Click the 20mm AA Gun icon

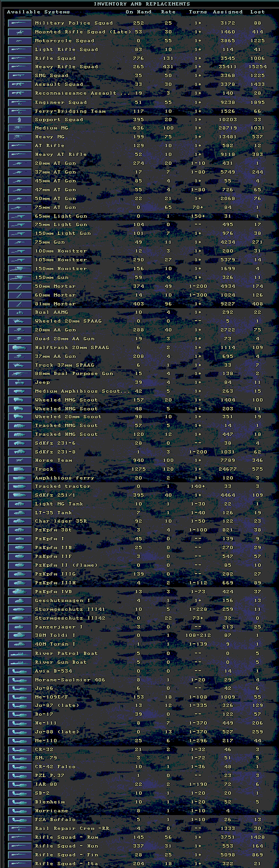tap(20, 330)
